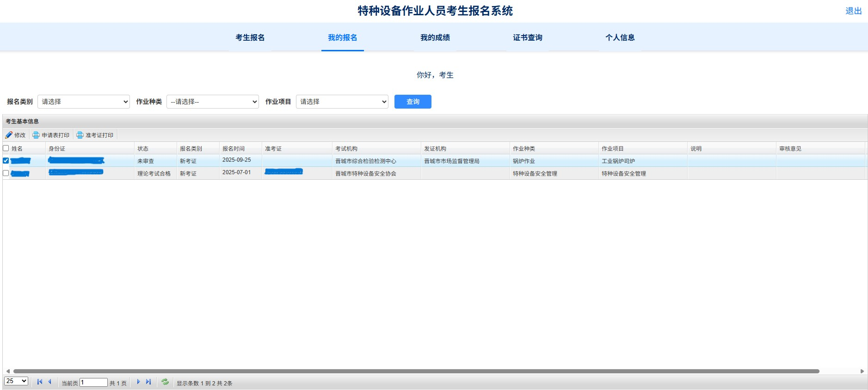The width and height of the screenshot is (868, 390).
Task: Go to next page arrow
Action: [138, 382]
